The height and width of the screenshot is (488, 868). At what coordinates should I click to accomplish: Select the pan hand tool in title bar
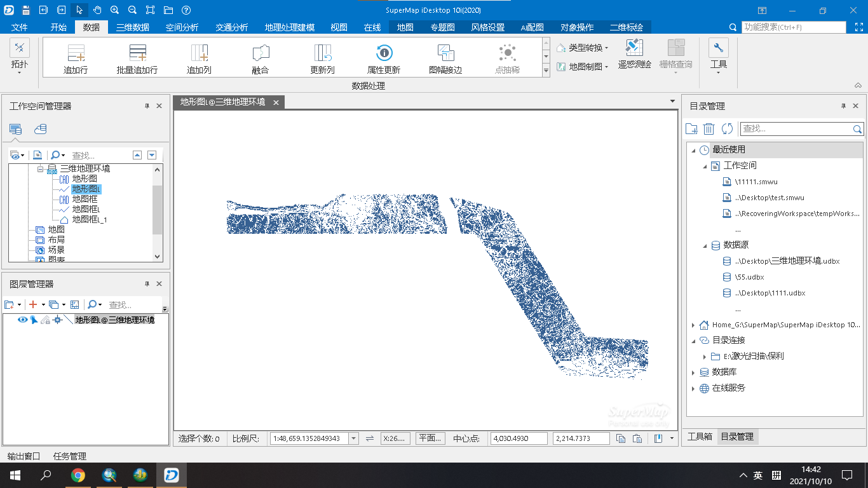tap(97, 10)
